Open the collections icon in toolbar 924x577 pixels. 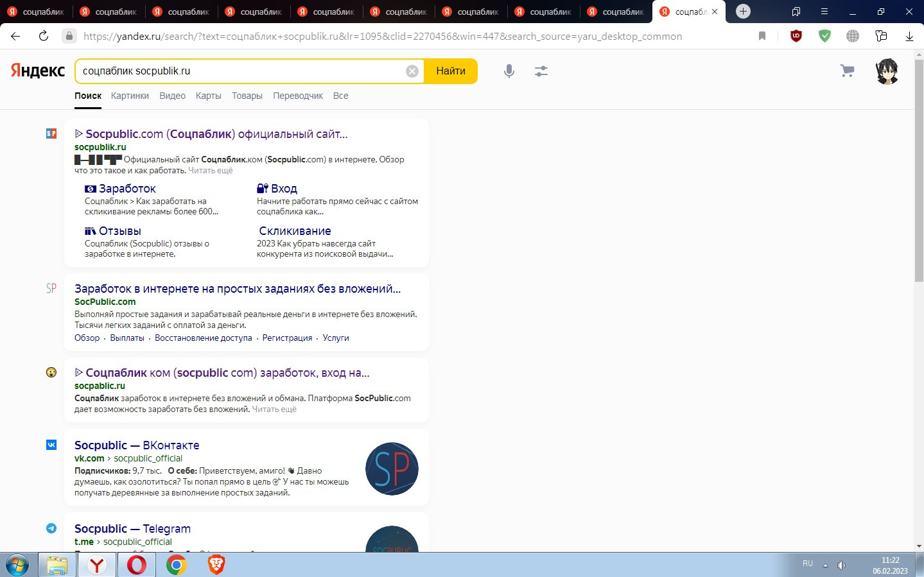(x=881, y=36)
